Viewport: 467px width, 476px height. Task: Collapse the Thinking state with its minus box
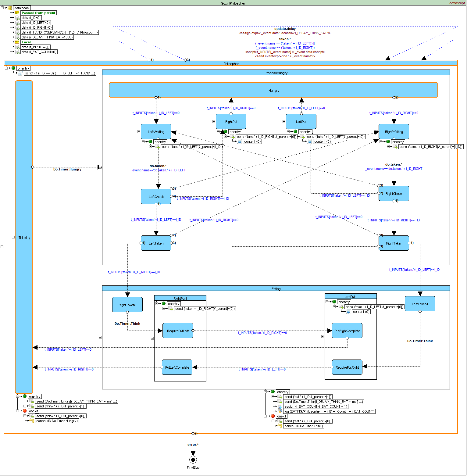13,237
